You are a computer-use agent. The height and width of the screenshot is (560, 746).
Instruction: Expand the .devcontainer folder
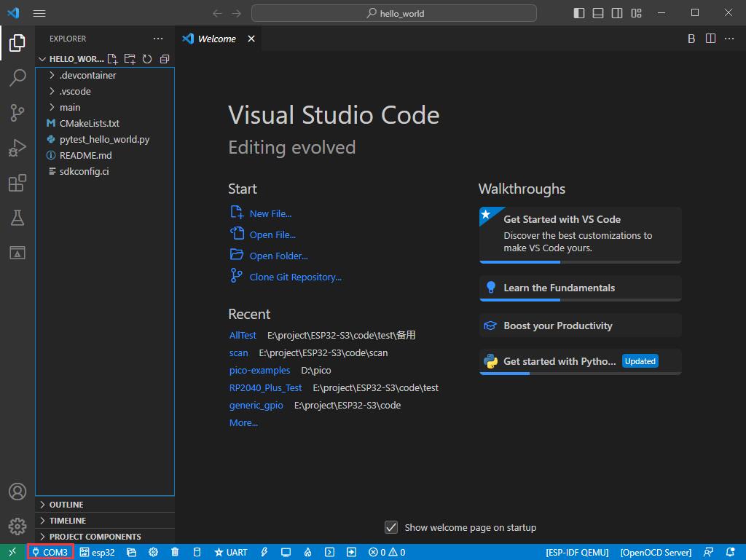point(87,75)
